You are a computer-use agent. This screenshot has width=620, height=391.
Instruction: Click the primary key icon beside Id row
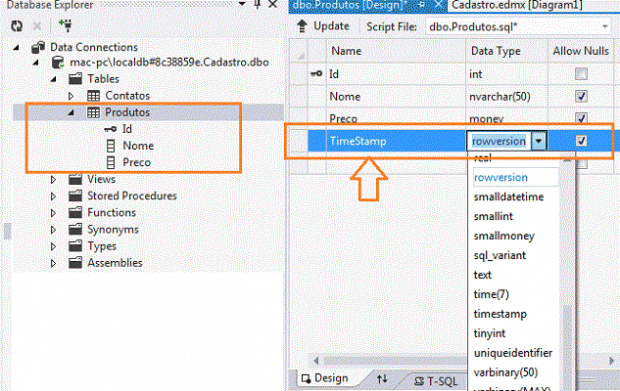pyautogui.click(x=317, y=74)
